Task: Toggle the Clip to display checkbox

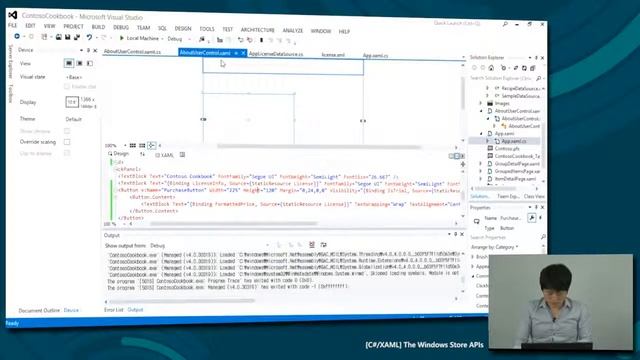Action: 67,153
